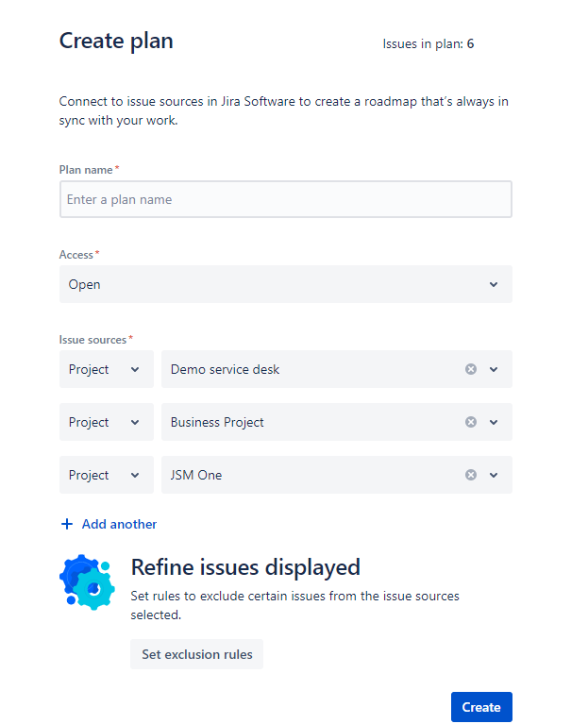Expand the JSM One dropdown arrow
The height and width of the screenshot is (724, 588).
[x=494, y=475]
